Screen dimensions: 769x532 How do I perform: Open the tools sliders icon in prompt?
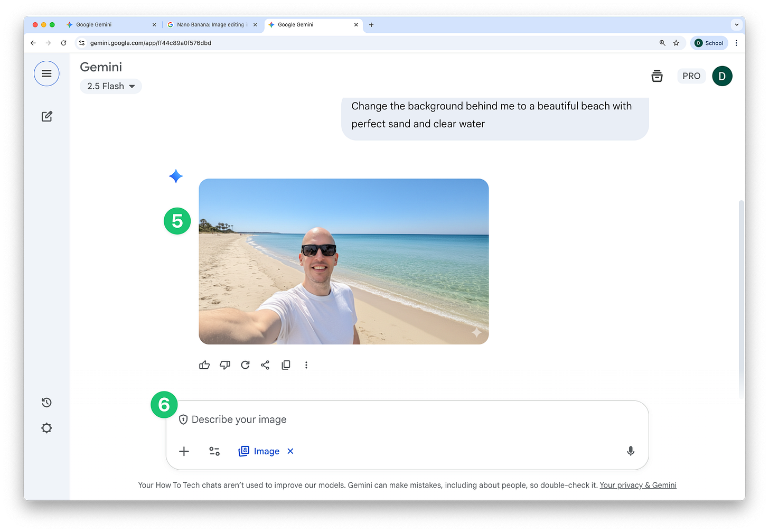pyautogui.click(x=214, y=451)
